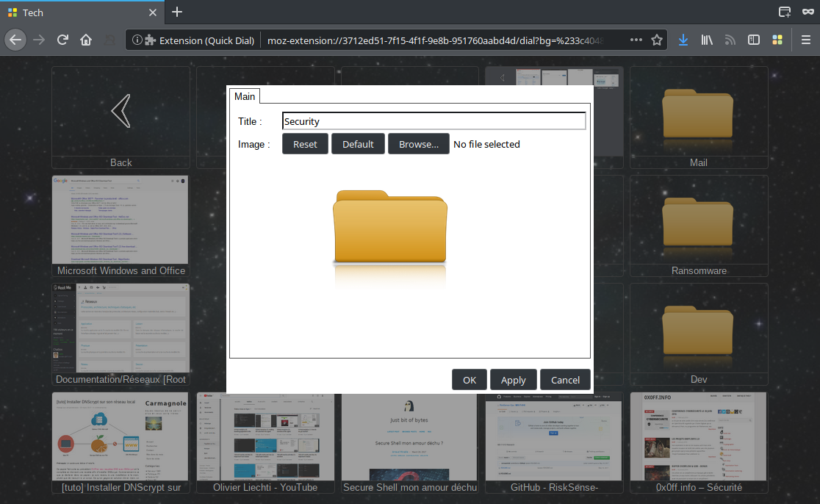820x504 pixels.
Task: Open page actions three-dot menu
Action: (x=636, y=40)
